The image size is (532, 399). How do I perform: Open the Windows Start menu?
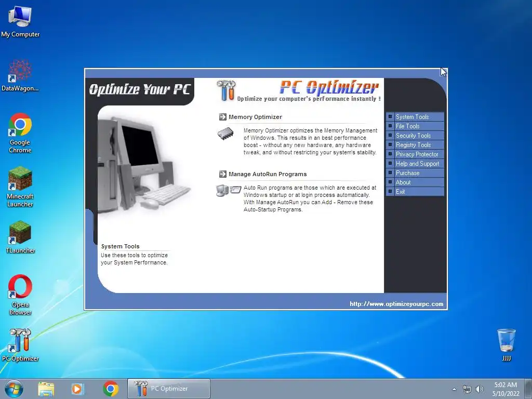coord(14,389)
